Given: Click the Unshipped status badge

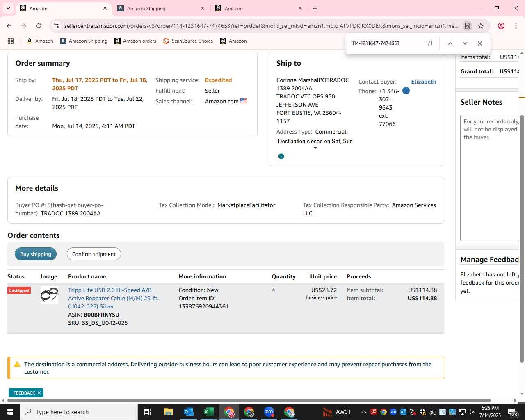Looking at the screenshot, I should [19, 290].
